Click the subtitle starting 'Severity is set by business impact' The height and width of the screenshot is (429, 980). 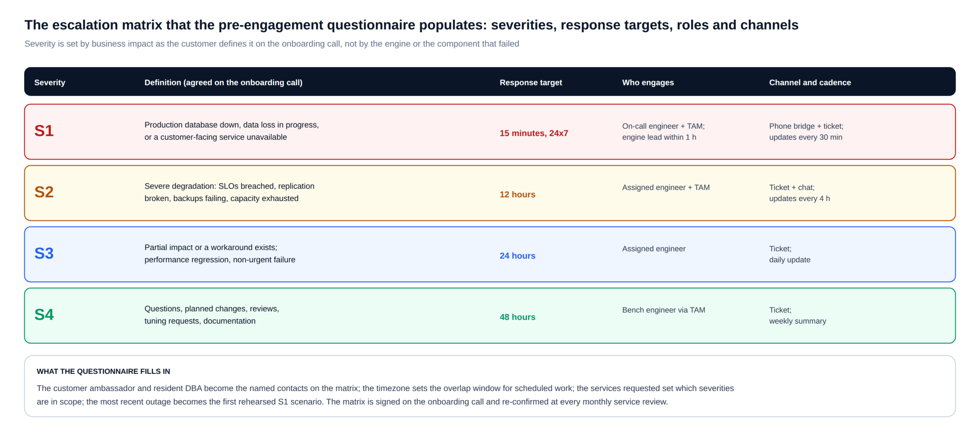coord(272,44)
